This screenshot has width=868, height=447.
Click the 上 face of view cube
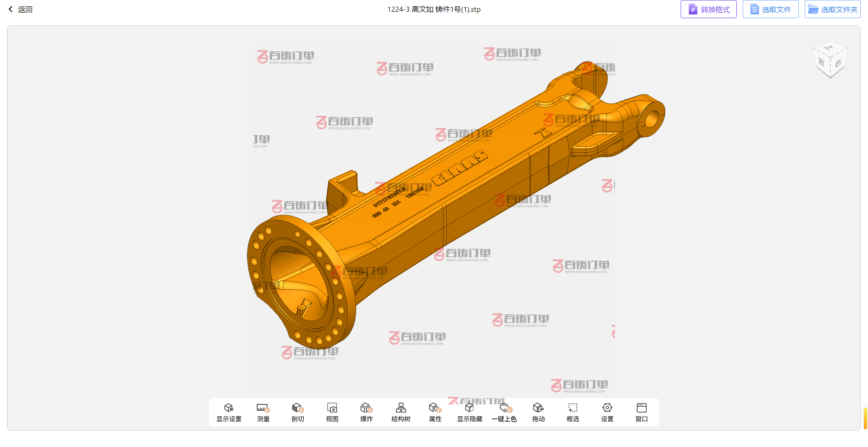click(829, 48)
